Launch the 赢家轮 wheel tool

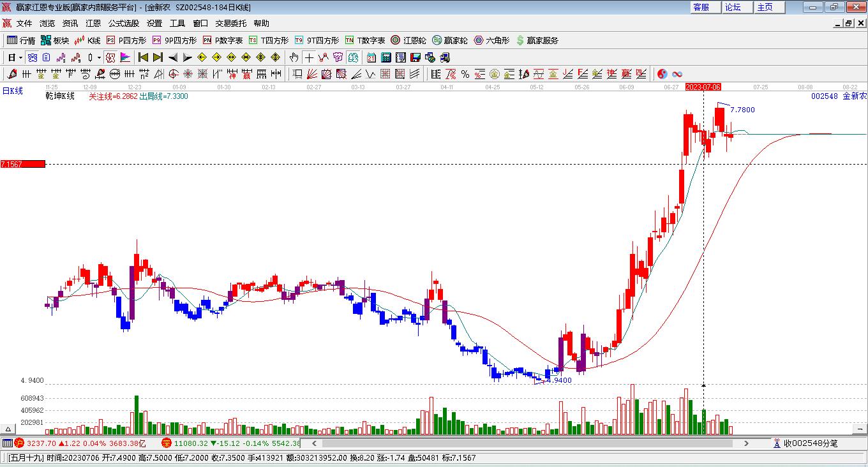[450, 40]
